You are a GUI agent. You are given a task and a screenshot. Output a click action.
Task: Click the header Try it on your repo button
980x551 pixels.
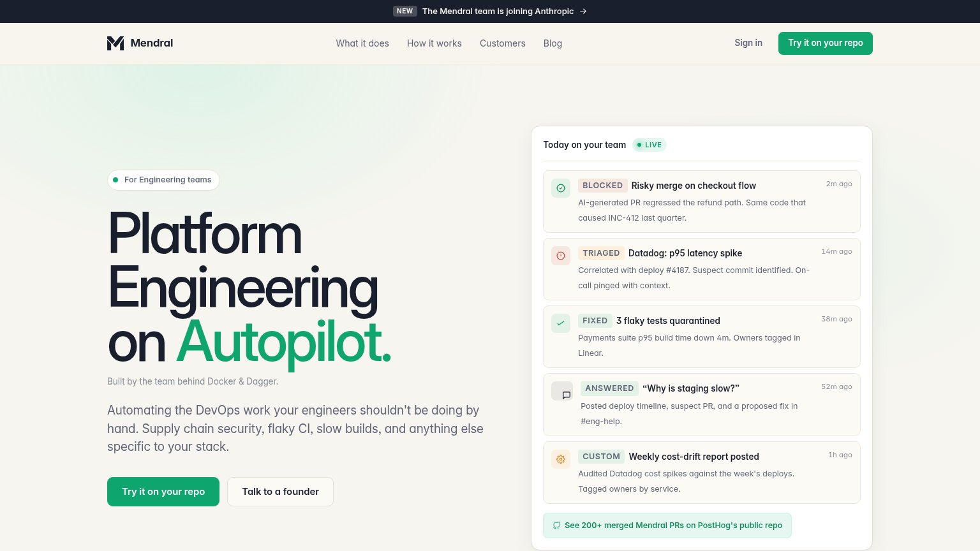pyautogui.click(x=826, y=43)
